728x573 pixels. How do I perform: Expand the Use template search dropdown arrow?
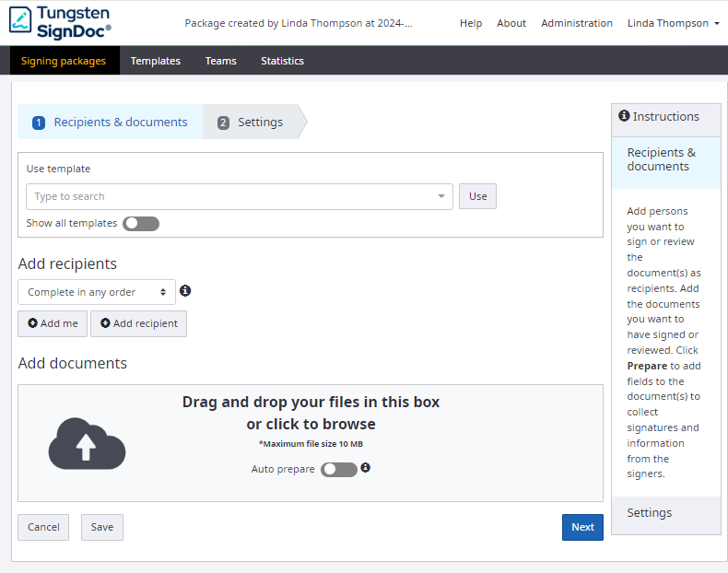pyautogui.click(x=441, y=196)
